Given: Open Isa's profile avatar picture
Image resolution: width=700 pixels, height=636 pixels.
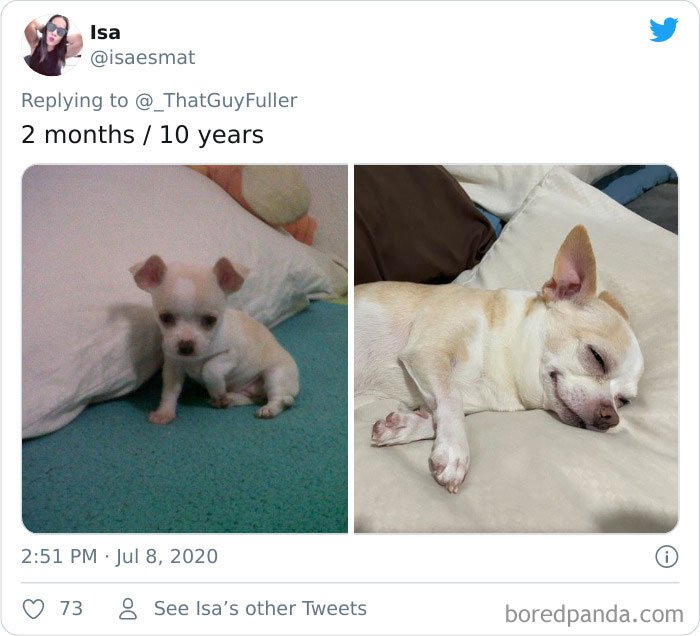Looking at the screenshot, I should (52, 45).
